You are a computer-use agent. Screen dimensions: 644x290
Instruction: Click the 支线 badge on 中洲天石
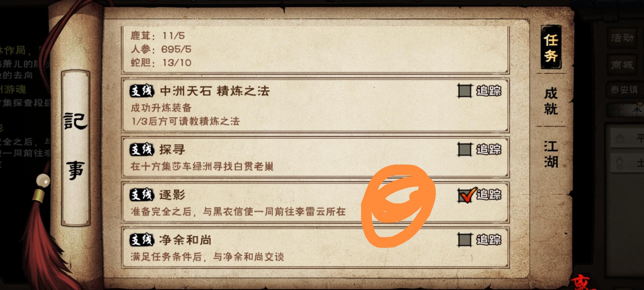point(142,91)
